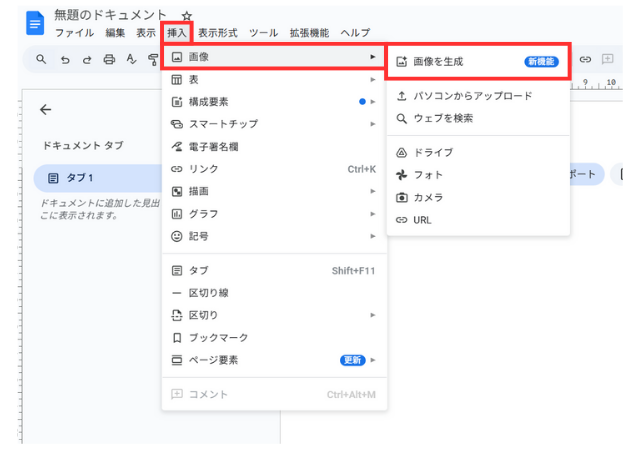This screenshot has width=640, height=450.
Task: Open the ヘルプ menu
Action: (356, 33)
